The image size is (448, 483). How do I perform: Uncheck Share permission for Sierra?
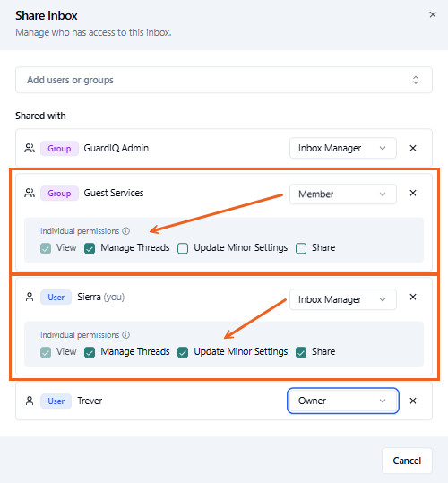pyautogui.click(x=301, y=352)
